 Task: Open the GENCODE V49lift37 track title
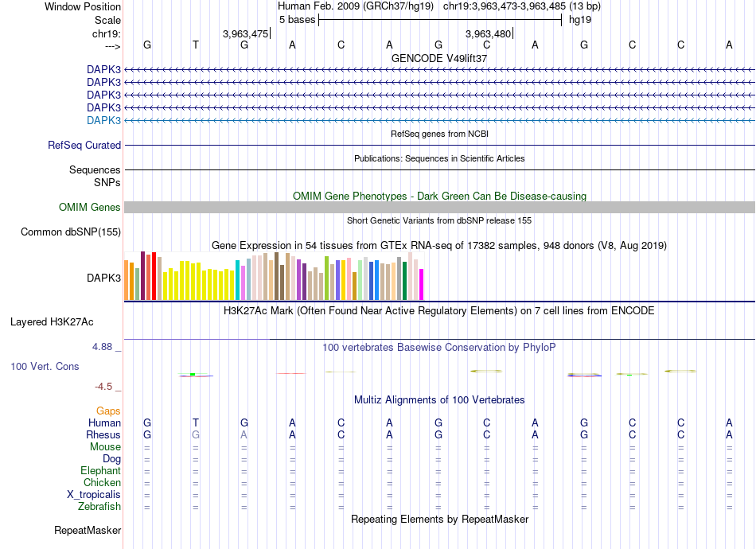click(x=439, y=58)
